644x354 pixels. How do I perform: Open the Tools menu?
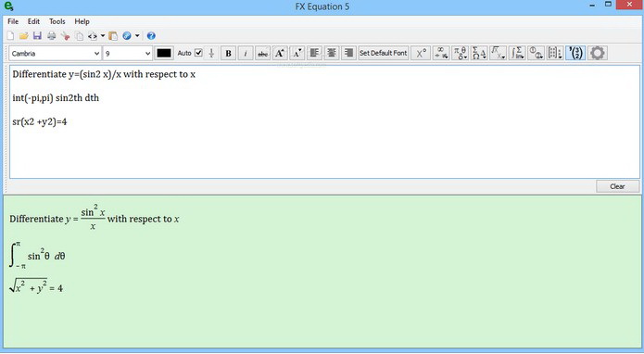pos(57,21)
